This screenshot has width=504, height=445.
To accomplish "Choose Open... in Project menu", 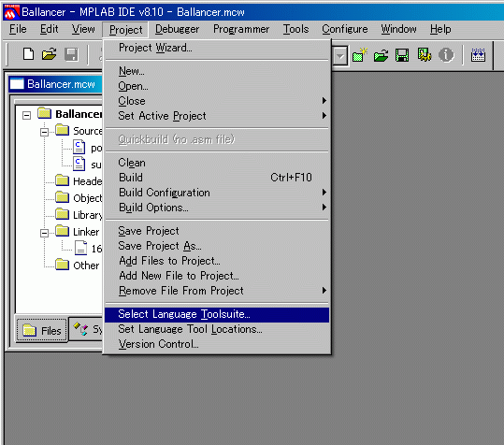I will (x=217, y=86).
